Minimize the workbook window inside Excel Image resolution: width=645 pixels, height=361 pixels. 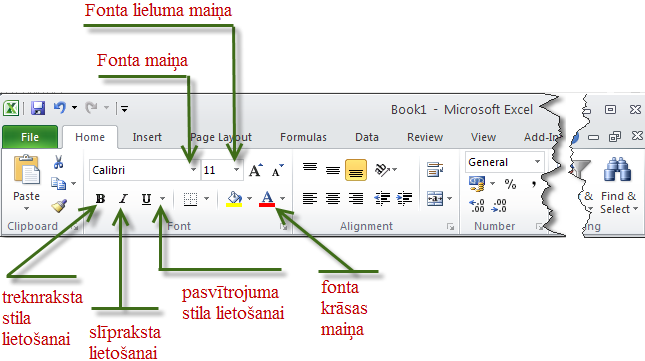tap(593, 137)
